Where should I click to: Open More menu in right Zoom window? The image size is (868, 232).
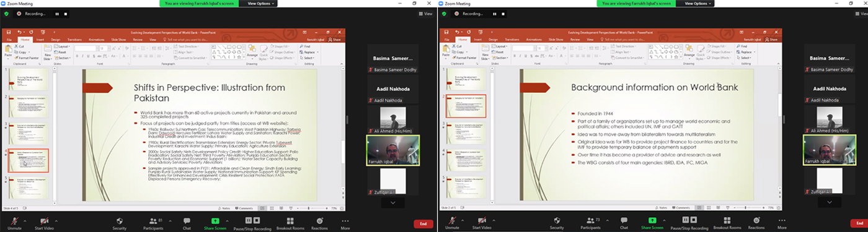[x=782, y=223]
